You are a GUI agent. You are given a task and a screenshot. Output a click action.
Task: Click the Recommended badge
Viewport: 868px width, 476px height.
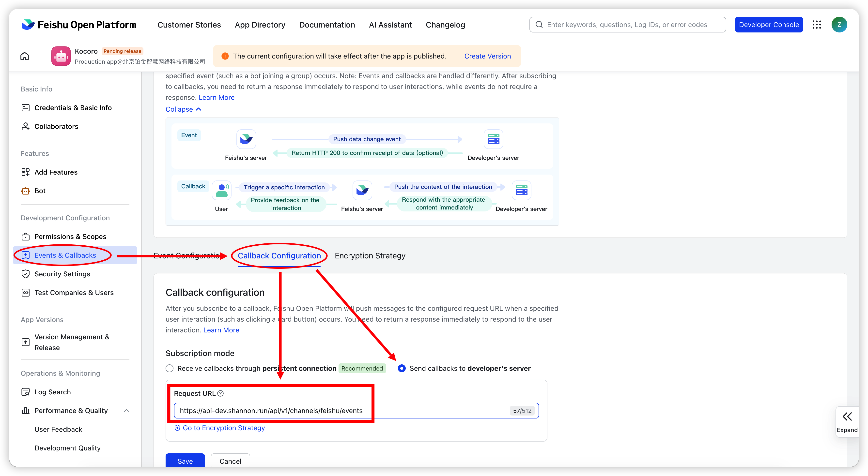tap(362, 368)
